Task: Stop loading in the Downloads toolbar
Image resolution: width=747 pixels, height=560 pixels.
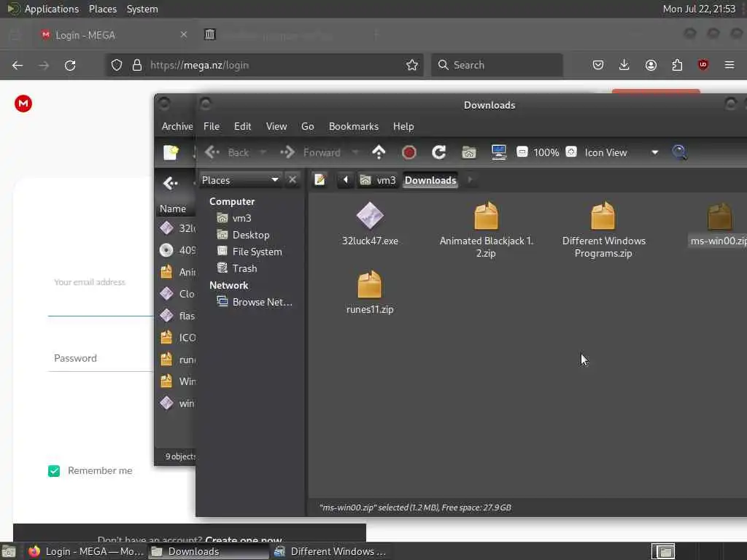Action: point(409,152)
